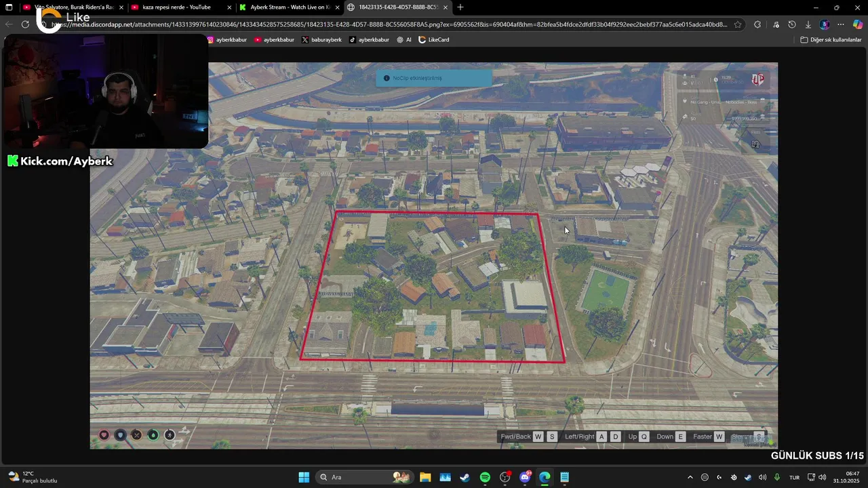Click the taskbar Ara search box
Screen dimensions: 868x488
pyautogui.click(x=365, y=477)
